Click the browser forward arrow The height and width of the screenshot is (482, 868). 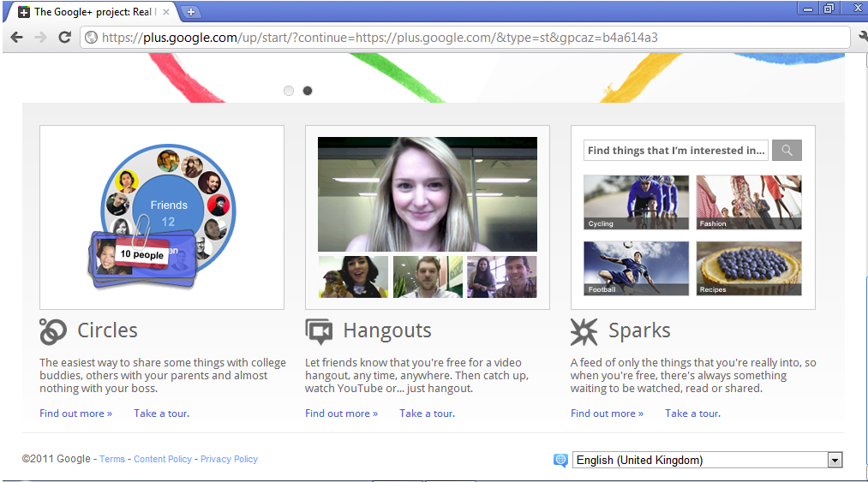tap(40, 37)
